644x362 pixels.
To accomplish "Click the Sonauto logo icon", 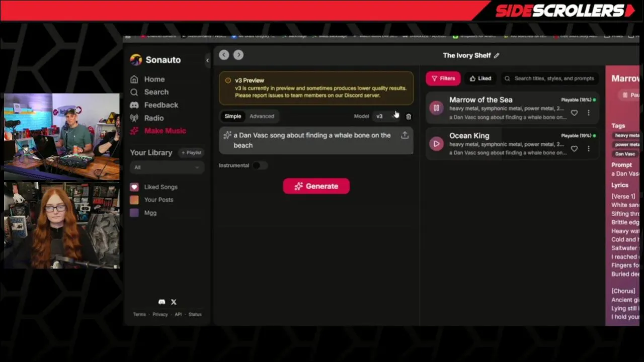I will pos(136,60).
